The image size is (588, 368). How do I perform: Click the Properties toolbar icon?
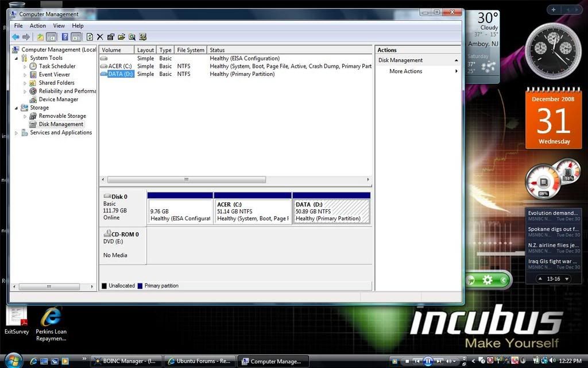(x=111, y=37)
